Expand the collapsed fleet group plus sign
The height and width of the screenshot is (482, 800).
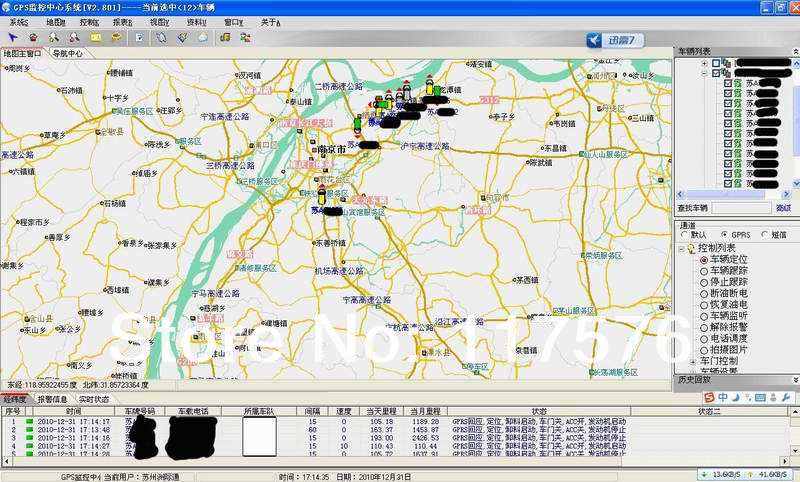(704, 64)
